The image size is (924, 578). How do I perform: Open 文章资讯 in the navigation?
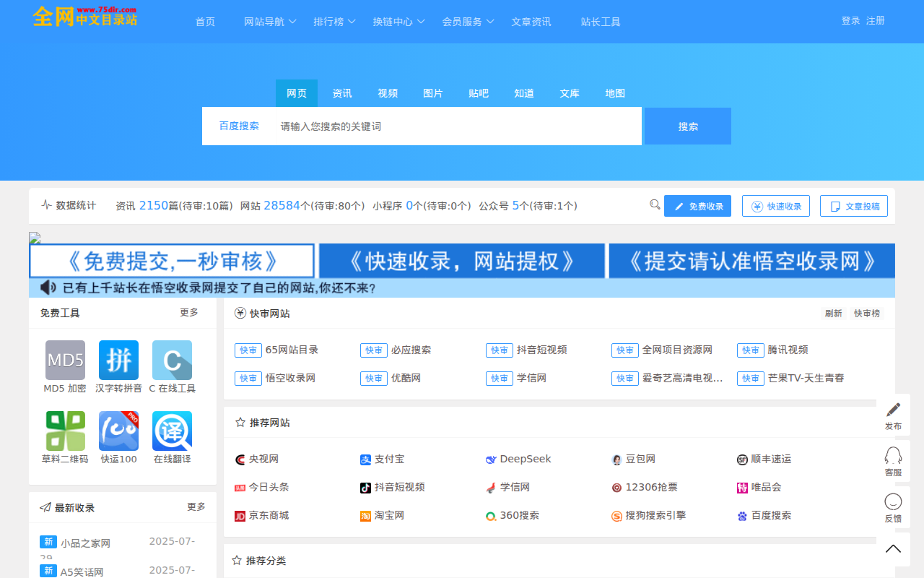(x=531, y=22)
